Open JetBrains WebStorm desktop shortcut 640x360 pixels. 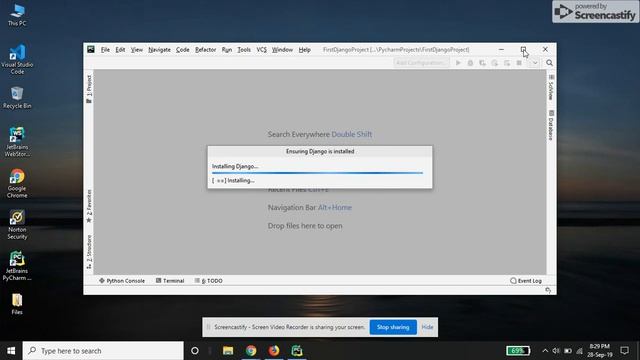click(x=17, y=142)
